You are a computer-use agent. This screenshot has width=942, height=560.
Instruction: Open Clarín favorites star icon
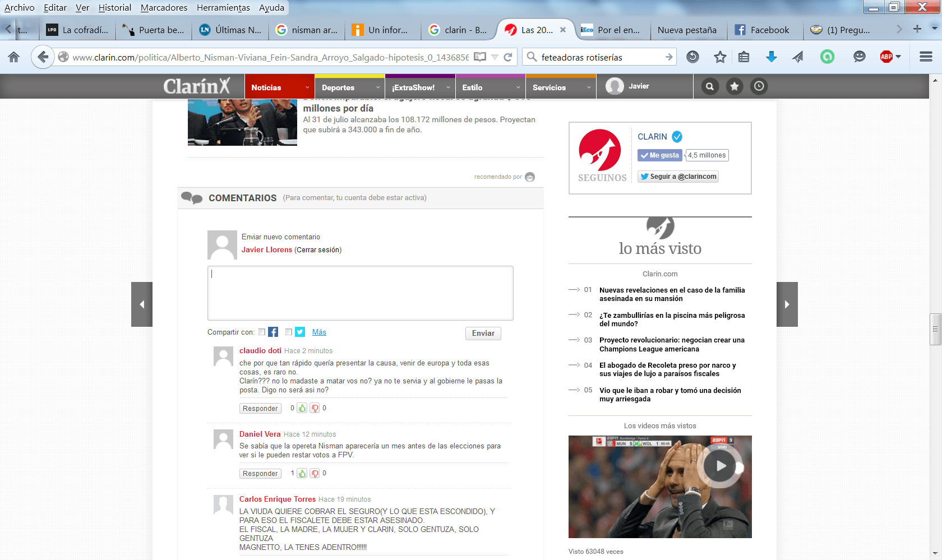[735, 86]
